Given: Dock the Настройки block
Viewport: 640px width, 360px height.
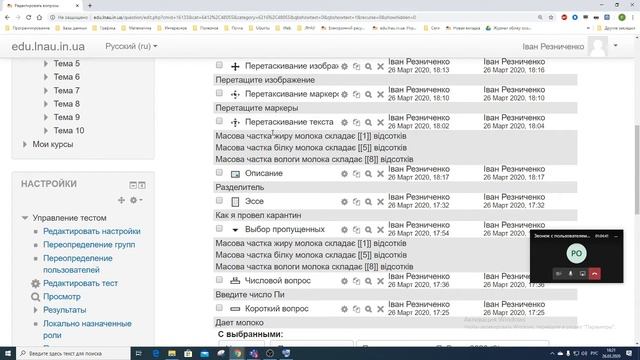Looking at the screenshot, I should pos(142,185).
